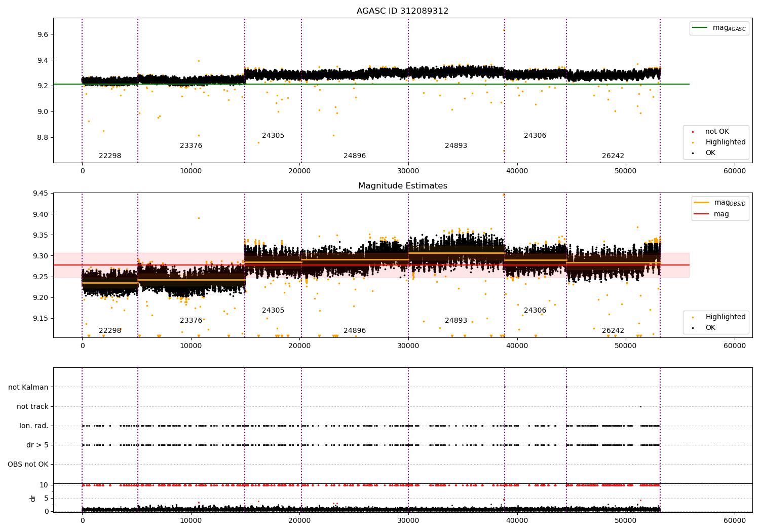Click y-axis tick 9.6 on top plot
The image size is (760, 532).
[x=43, y=34]
